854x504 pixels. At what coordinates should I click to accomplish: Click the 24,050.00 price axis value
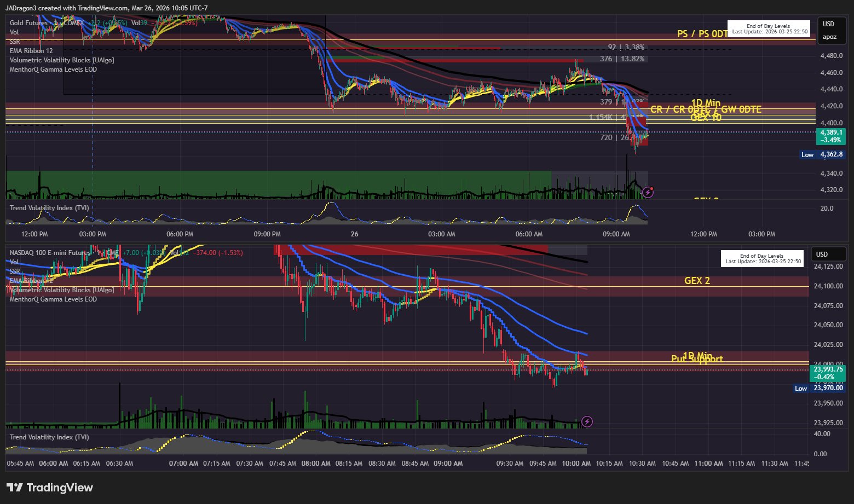[x=828, y=325]
